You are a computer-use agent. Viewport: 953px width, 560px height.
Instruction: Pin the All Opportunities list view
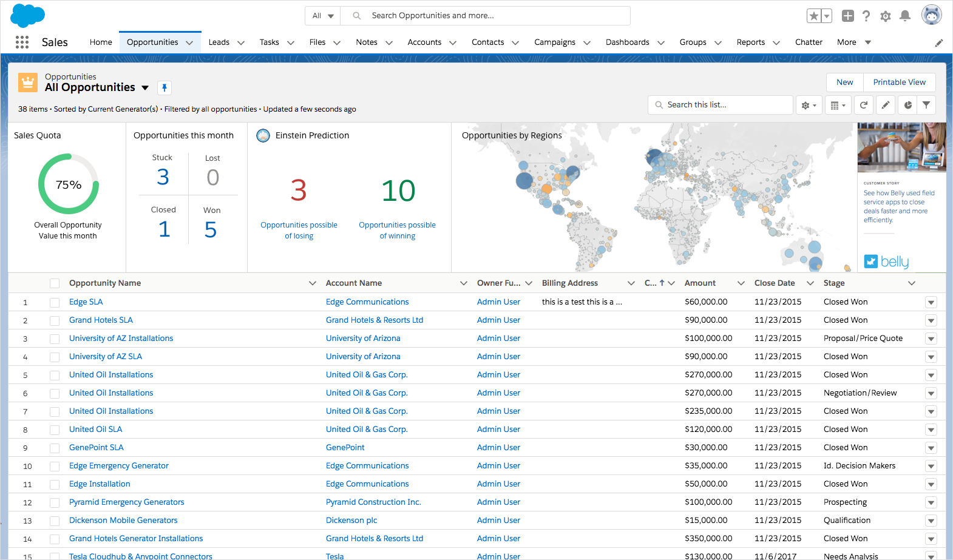coord(164,87)
